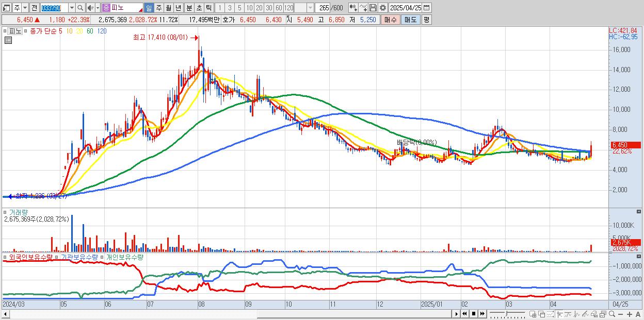644x320 pixels.
Task: Open the stock code dropdown arrow
Action: 72,8
